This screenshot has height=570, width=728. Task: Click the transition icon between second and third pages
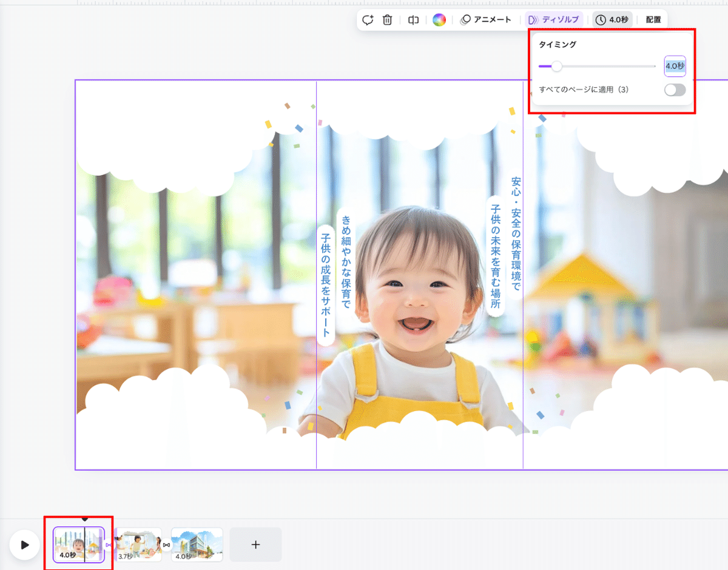click(x=166, y=545)
